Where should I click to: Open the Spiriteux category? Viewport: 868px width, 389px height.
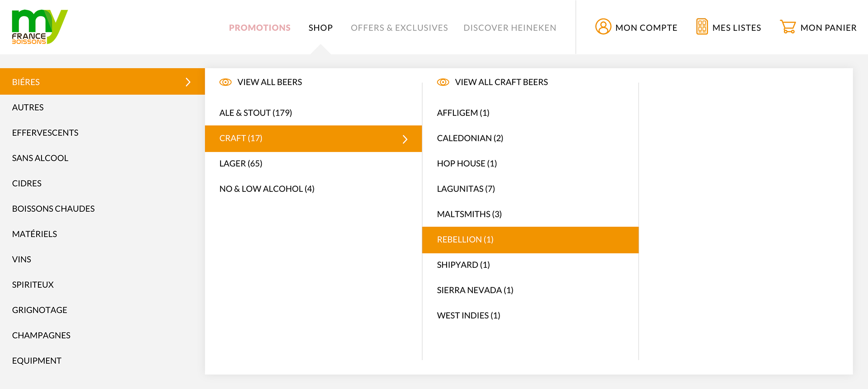(x=33, y=285)
